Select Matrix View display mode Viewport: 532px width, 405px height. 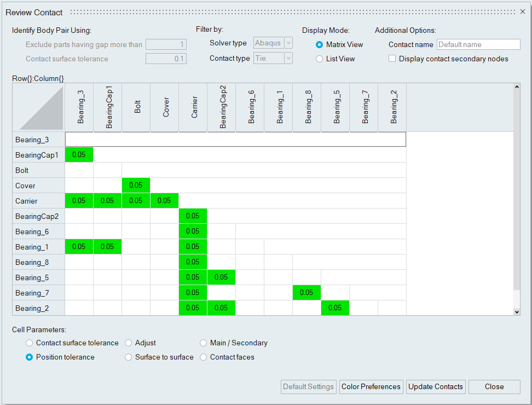[320, 45]
